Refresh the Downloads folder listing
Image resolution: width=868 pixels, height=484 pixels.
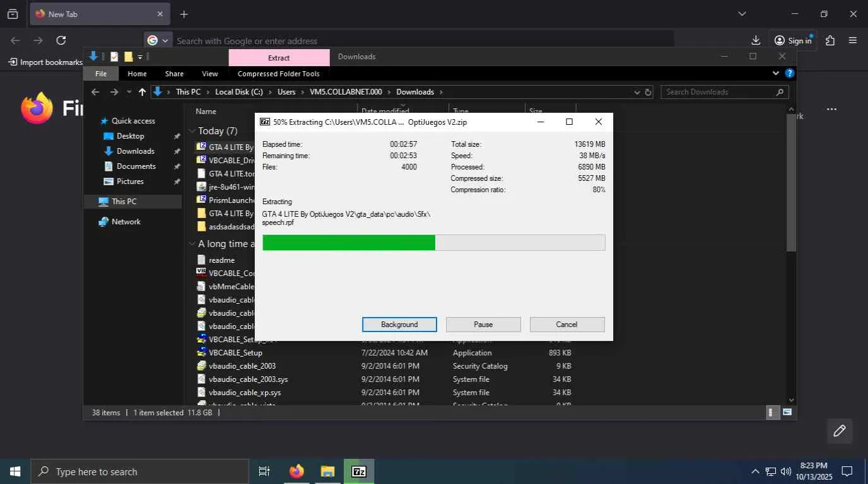[648, 92]
